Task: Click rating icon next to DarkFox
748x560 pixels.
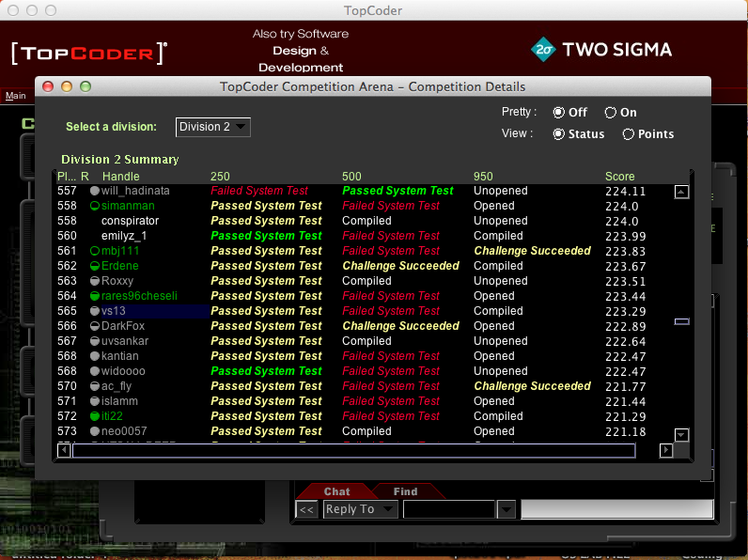Action: (95, 326)
